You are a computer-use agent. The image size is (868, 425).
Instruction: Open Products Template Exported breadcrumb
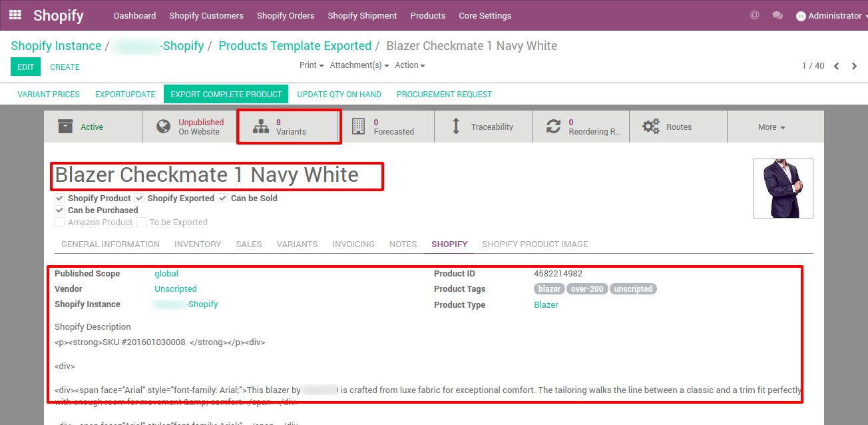coord(295,46)
